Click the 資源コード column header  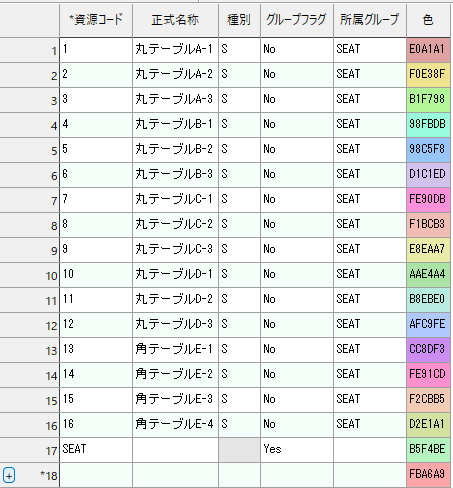point(96,20)
